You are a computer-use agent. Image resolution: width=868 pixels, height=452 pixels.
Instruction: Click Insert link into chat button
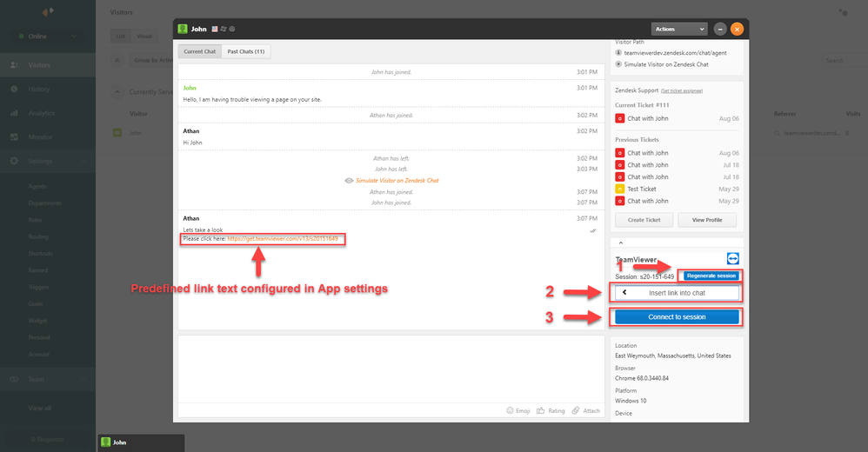677,293
